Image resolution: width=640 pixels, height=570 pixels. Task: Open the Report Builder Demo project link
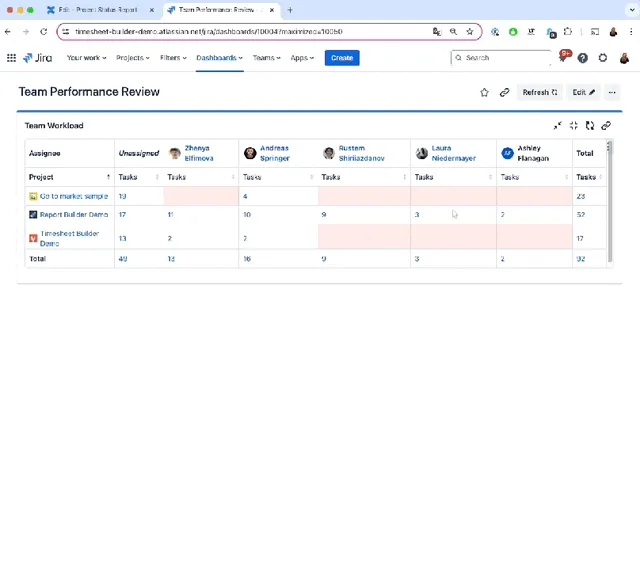(74, 215)
